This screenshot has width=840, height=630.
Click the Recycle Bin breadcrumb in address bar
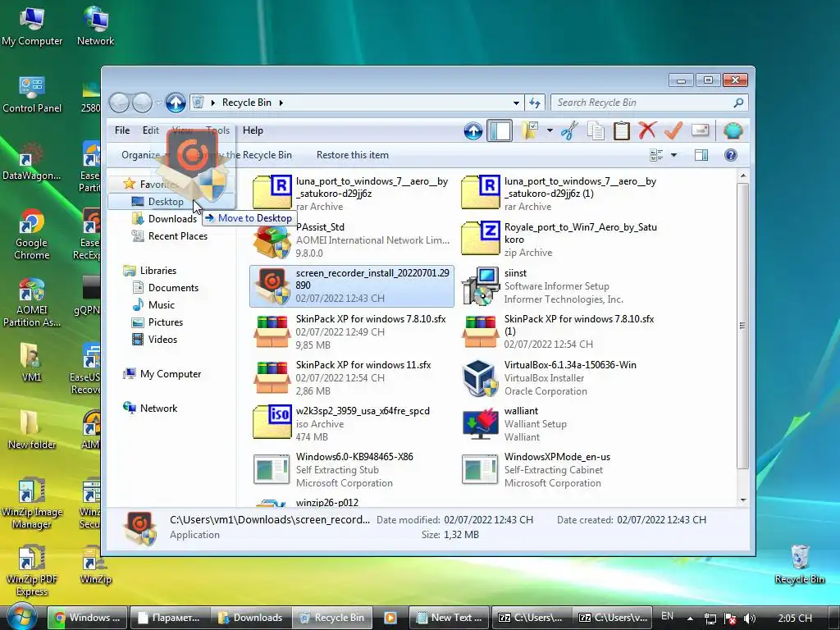(246, 103)
